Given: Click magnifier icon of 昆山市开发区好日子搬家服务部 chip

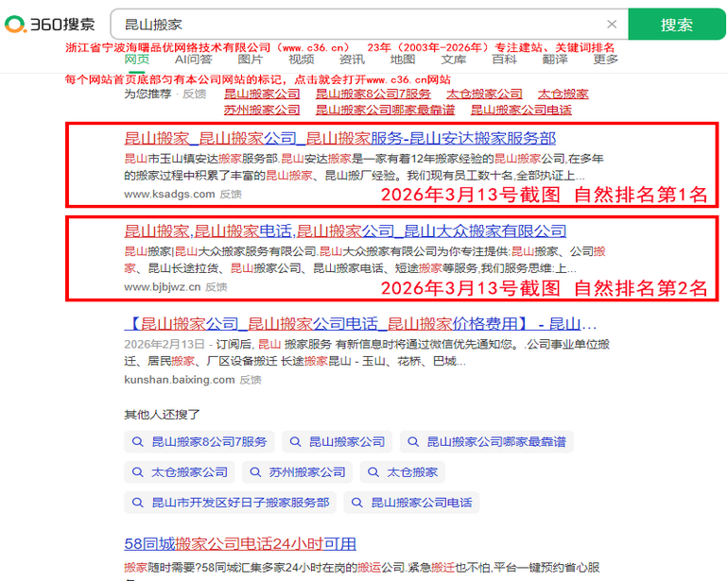Looking at the screenshot, I should (138, 503).
